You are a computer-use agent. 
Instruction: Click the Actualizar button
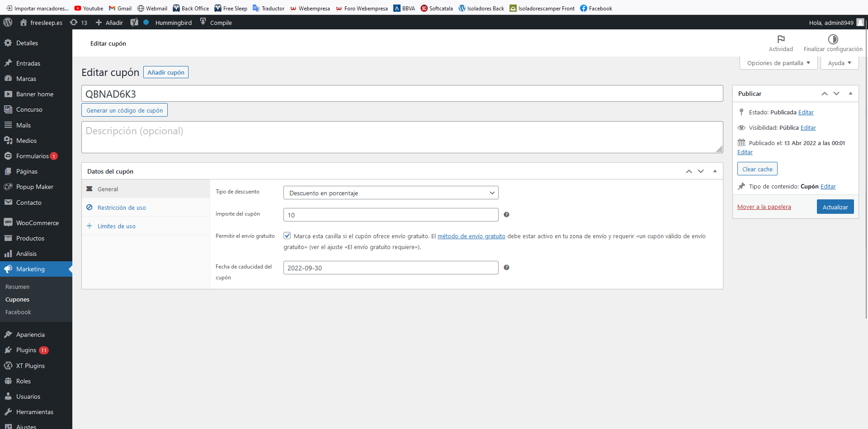[835, 207]
